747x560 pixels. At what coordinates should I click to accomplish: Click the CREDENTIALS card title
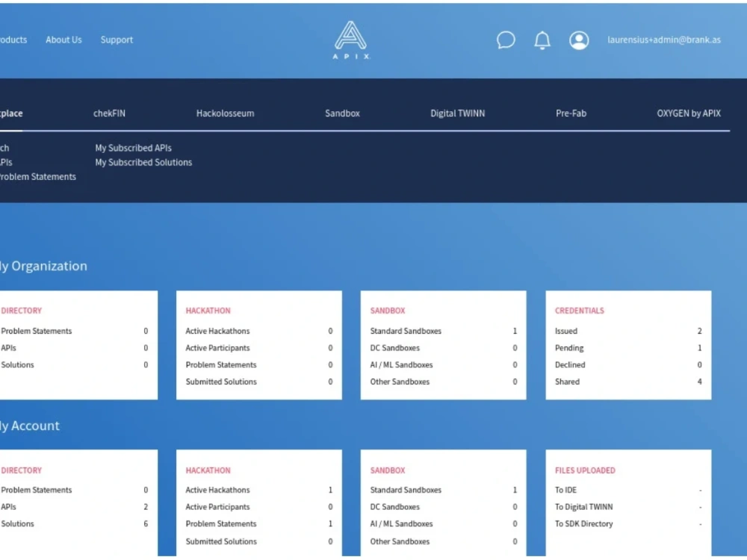click(x=580, y=311)
